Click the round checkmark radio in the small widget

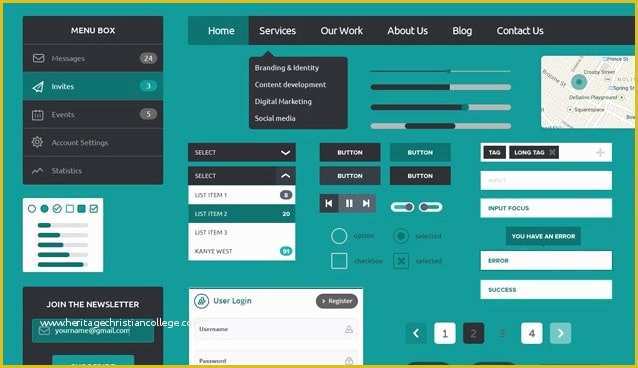click(x=57, y=209)
